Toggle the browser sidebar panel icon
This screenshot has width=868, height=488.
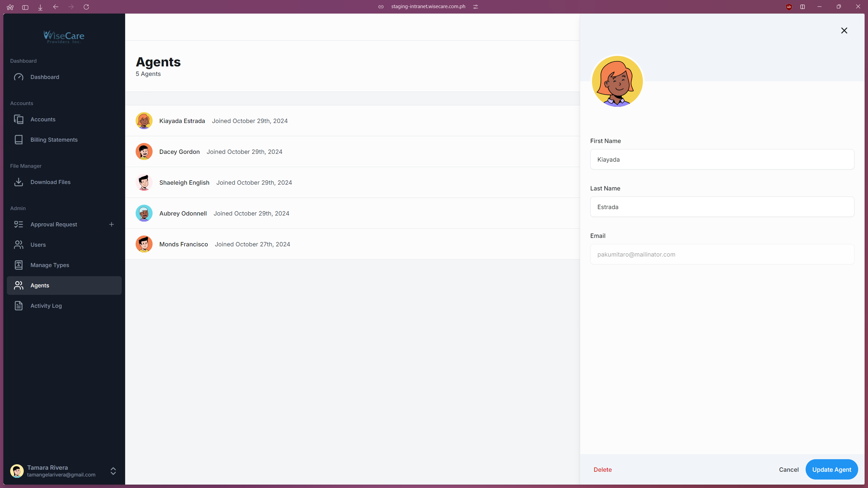click(x=25, y=7)
